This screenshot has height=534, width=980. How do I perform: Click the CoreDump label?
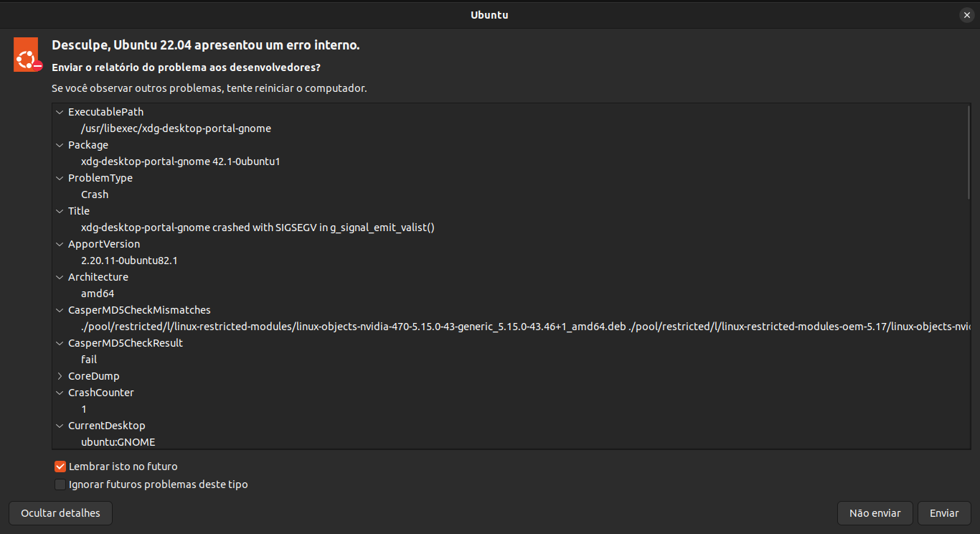(94, 376)
